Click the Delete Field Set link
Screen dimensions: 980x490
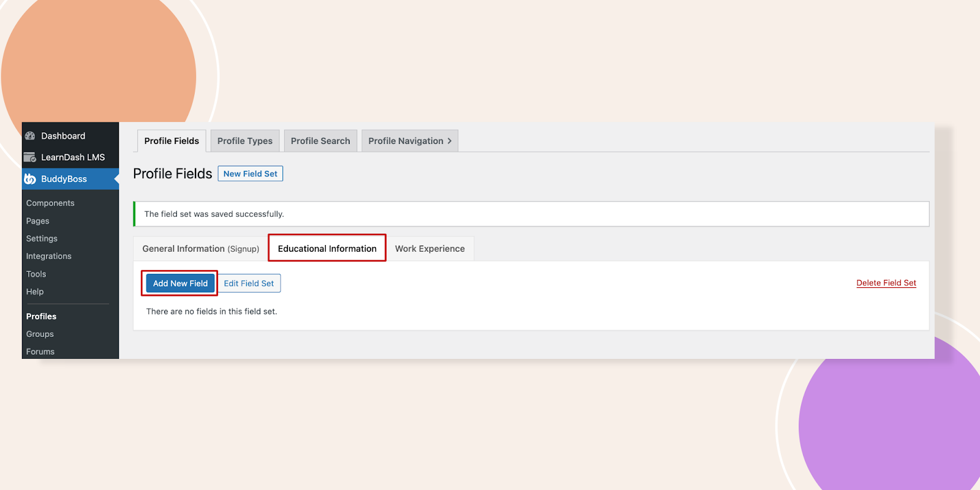click(x=886, y=283)
